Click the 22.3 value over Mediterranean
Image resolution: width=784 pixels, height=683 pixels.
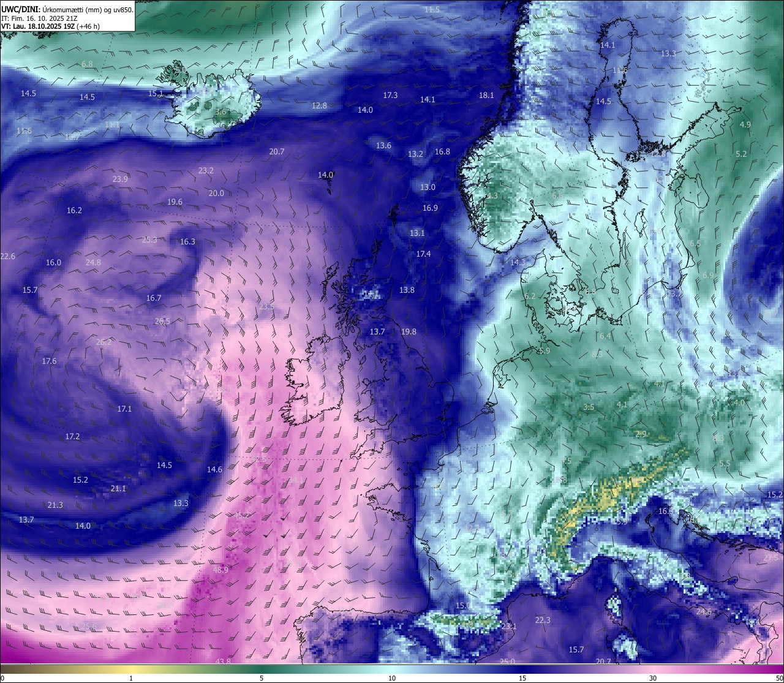tap(543, 620)
